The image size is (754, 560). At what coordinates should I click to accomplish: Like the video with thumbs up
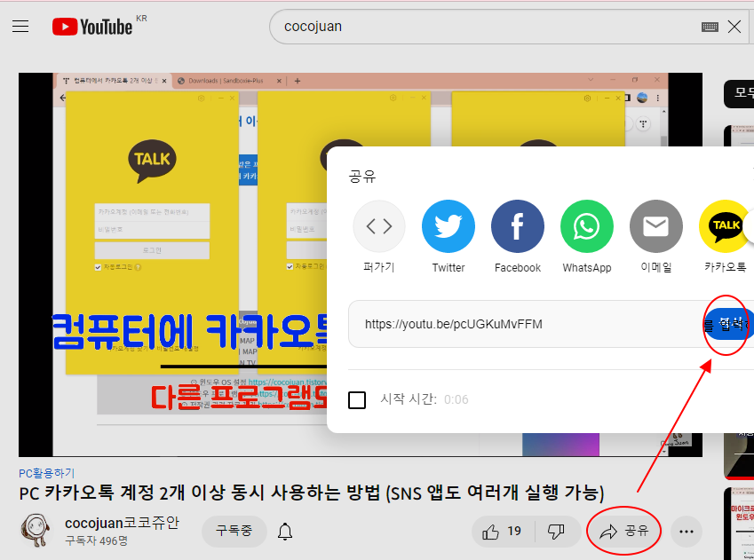point(502,532)
